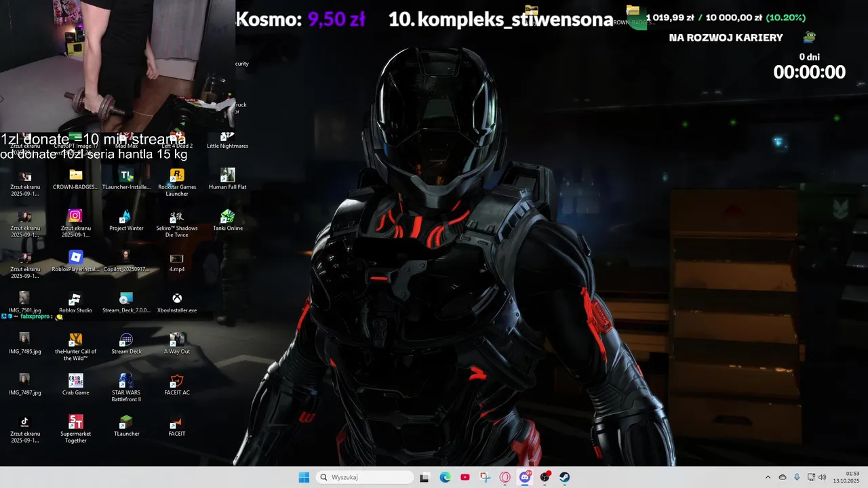
Task: Open the Snipping Tool taskbar icon
Action: 485,477
